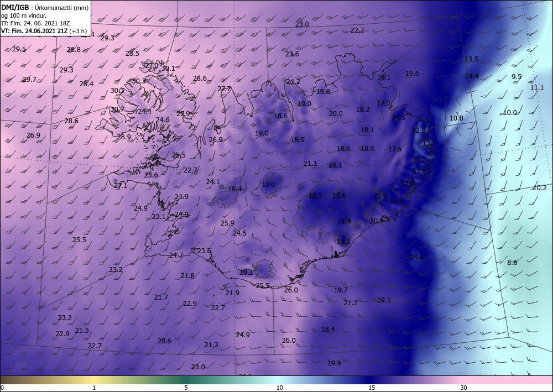The image size is (553, 392).
Task: Click the map value 21.3
Action: click(211, 345)
